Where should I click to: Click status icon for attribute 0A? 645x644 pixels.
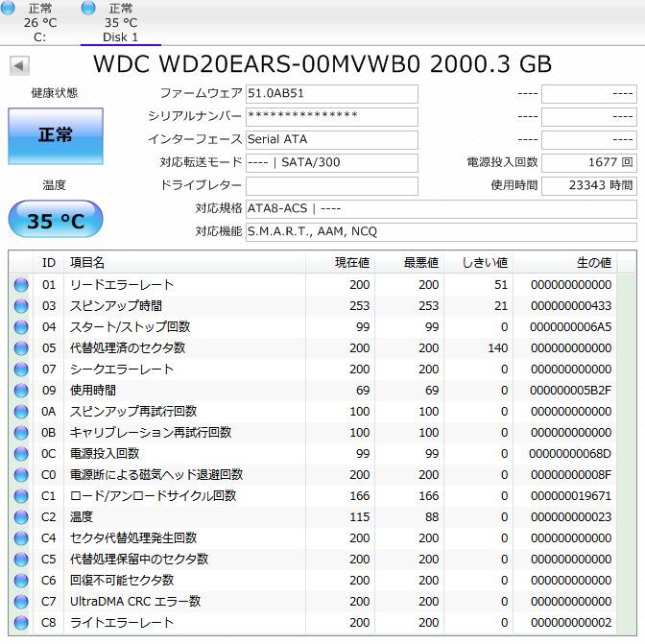pyautogui.click(x=21, y=412)
